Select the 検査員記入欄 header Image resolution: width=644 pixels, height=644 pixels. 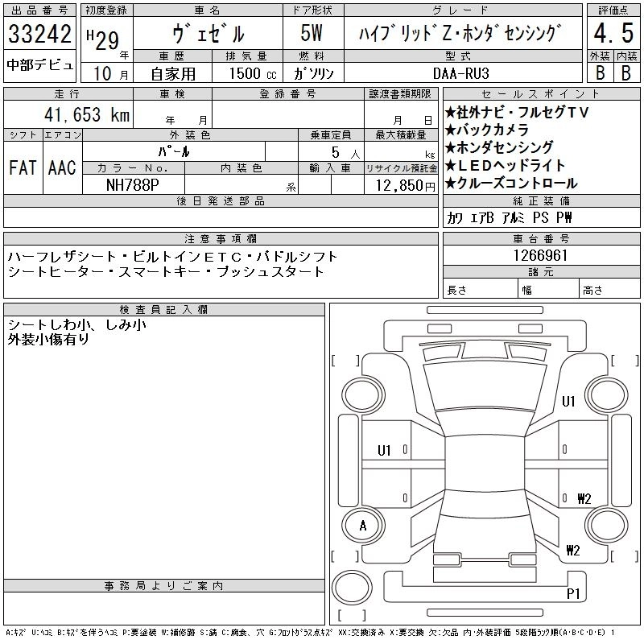tap(163, 309)
